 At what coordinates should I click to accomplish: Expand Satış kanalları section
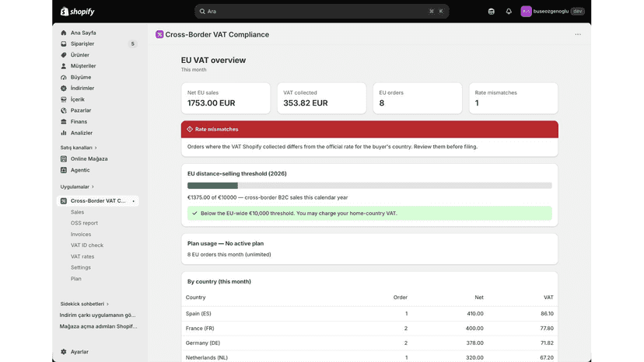[79, 148]
